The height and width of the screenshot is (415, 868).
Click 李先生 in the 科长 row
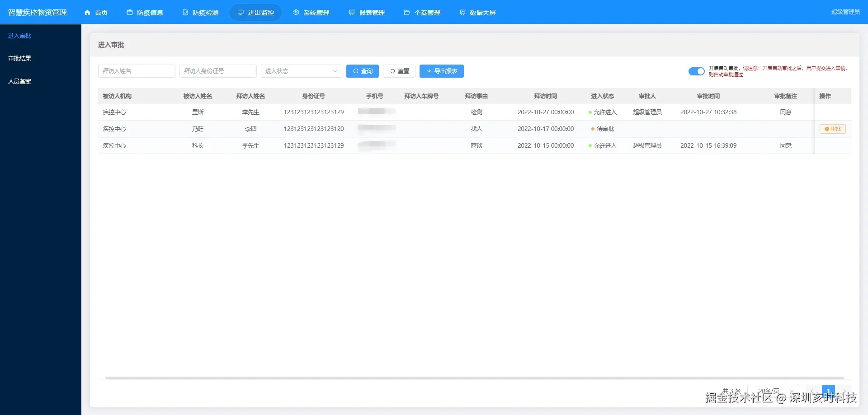[x=250, y=145]
